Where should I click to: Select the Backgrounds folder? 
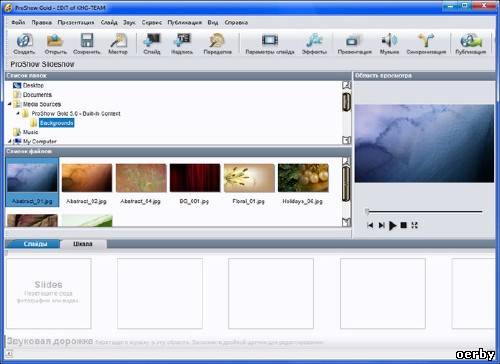tap(56, 123)
